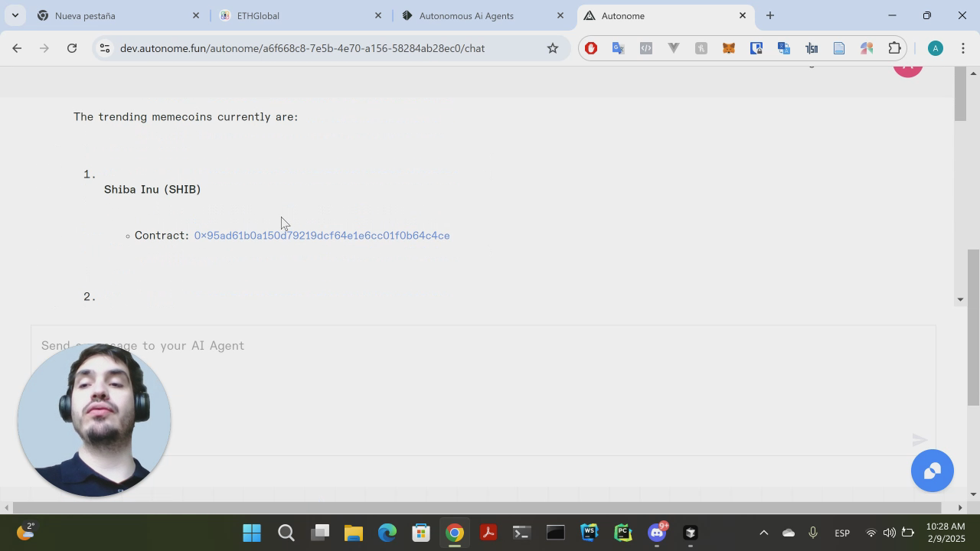Open a new browser tab
980x551 pixels.
[770, 15]
